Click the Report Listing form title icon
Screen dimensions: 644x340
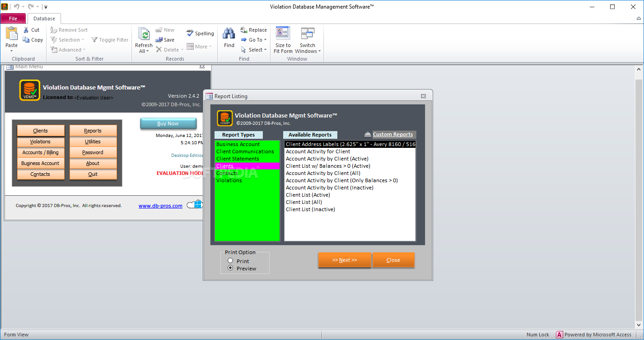pos(209,96)
